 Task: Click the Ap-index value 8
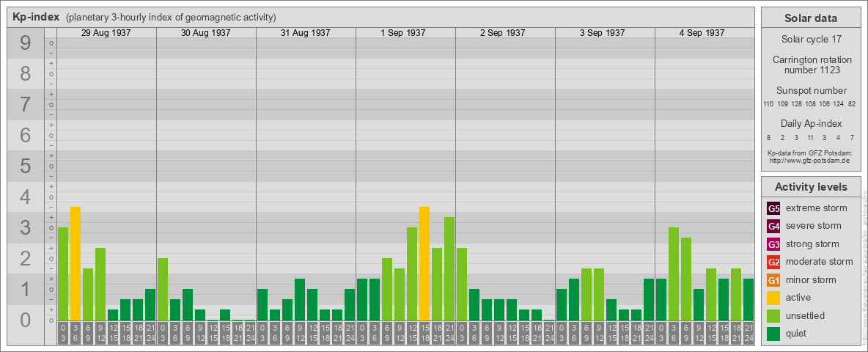[x=769, y=137]
